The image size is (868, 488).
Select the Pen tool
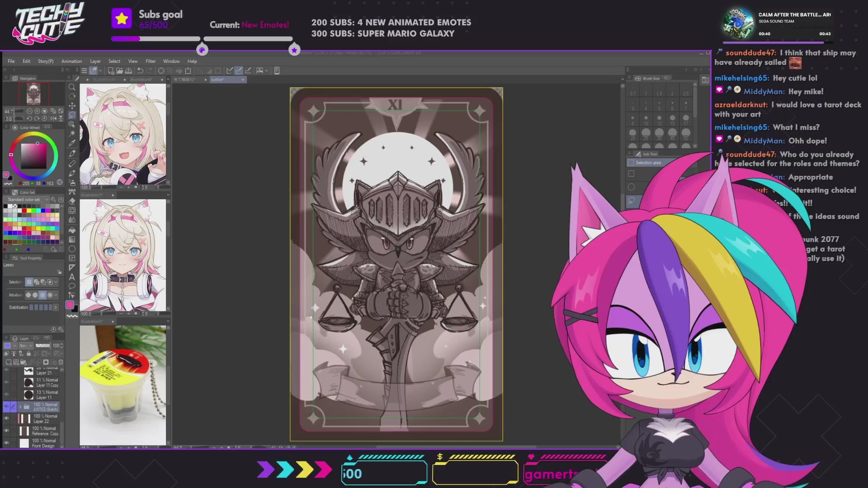(x=72, y=153)
